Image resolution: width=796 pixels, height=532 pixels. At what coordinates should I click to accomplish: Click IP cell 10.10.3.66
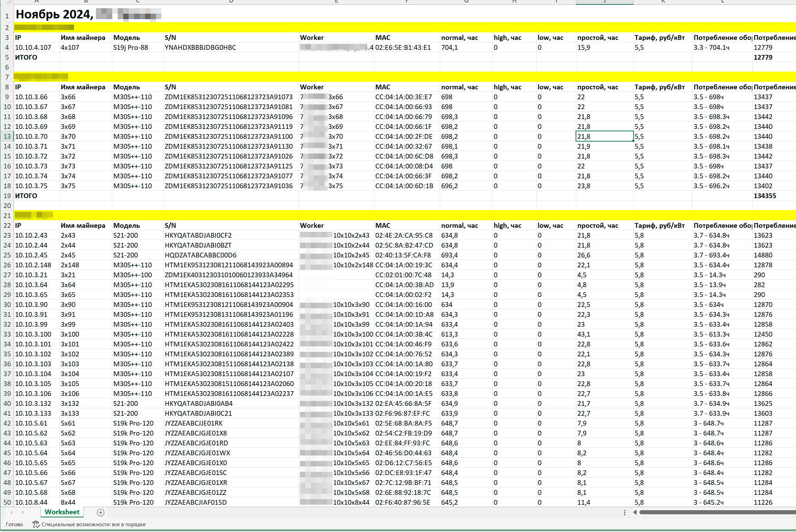coord(37,97)
